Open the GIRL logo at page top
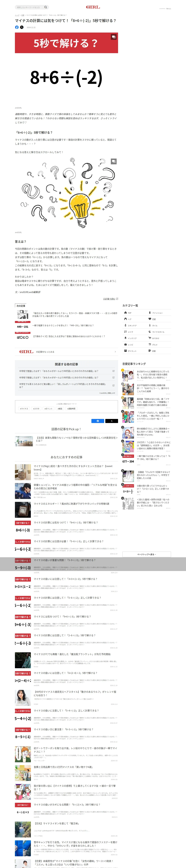 [93, 7]
